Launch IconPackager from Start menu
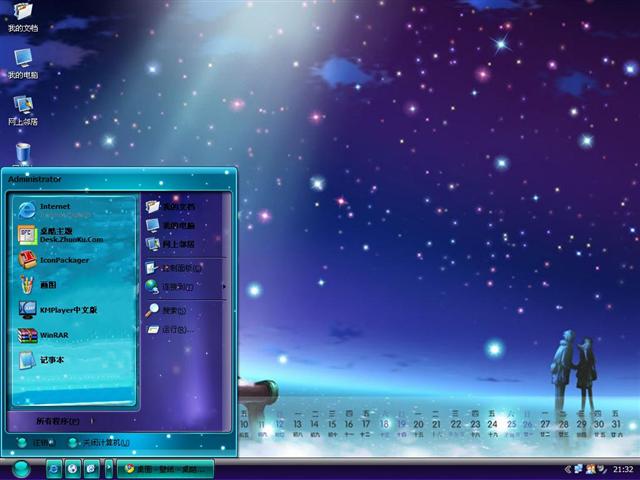The image size is (640, 480). pos(73,260)
